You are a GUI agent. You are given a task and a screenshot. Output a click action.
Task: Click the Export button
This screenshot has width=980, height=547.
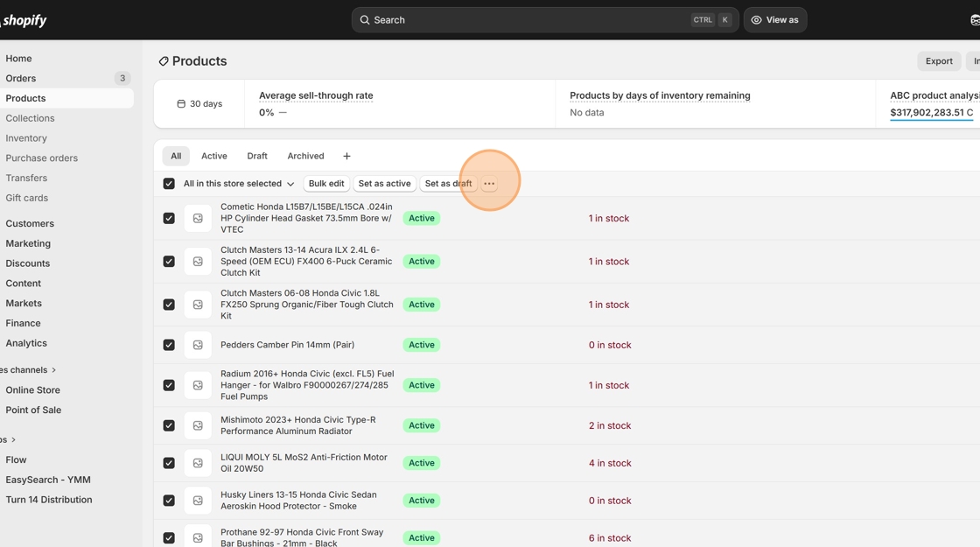[939, 61]
